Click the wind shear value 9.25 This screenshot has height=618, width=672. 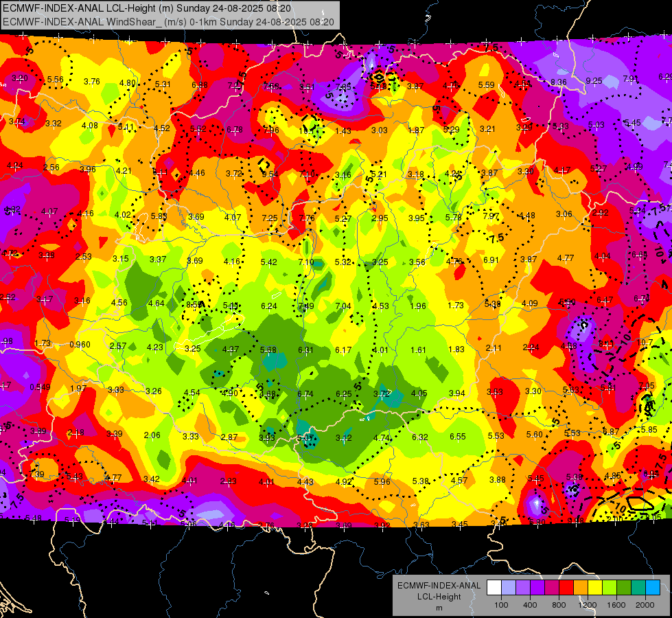594,80
